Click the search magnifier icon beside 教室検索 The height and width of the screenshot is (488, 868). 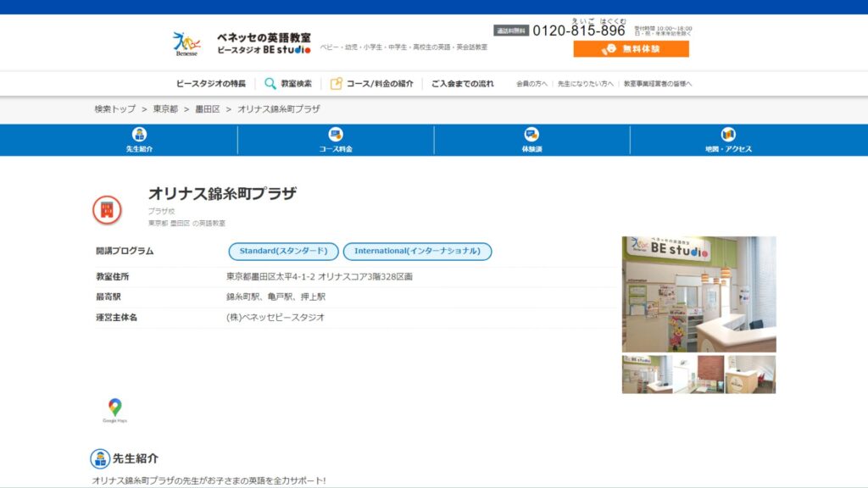(270, 84)
